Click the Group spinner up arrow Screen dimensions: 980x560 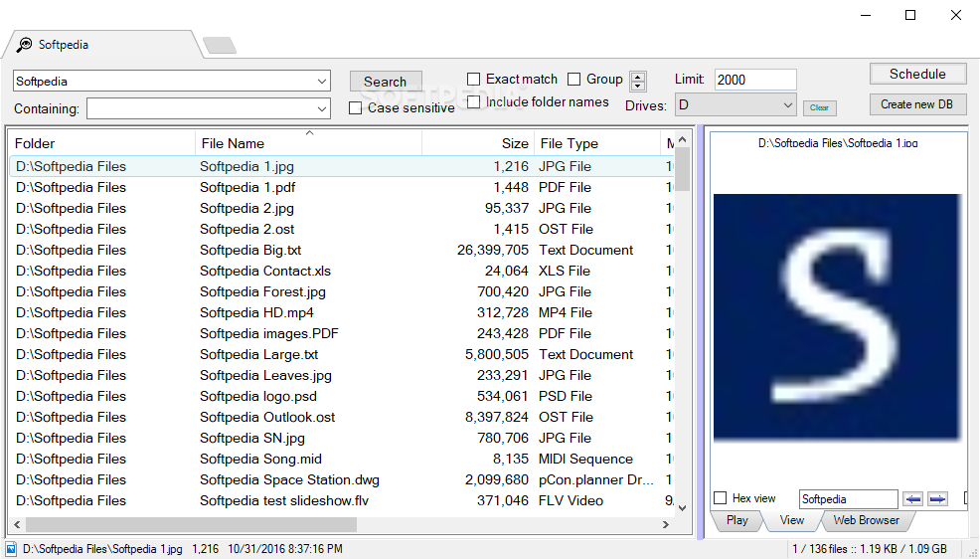pos(637,77)
